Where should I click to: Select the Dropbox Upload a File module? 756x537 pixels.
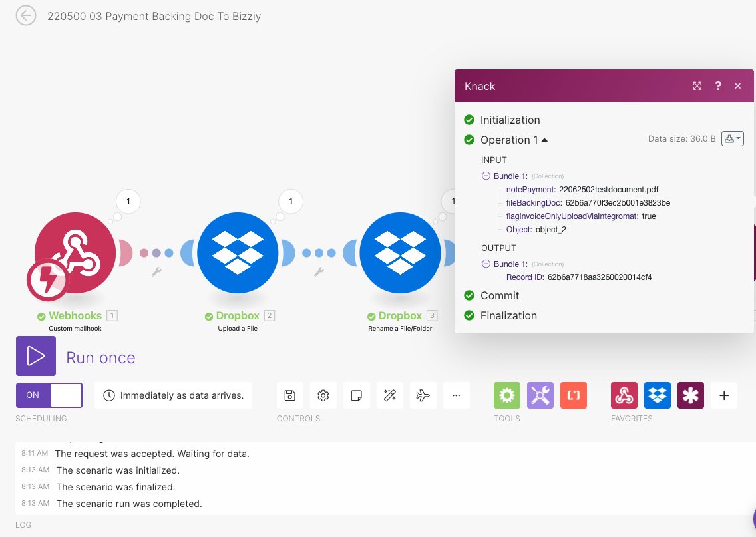(x=238, y=253)
